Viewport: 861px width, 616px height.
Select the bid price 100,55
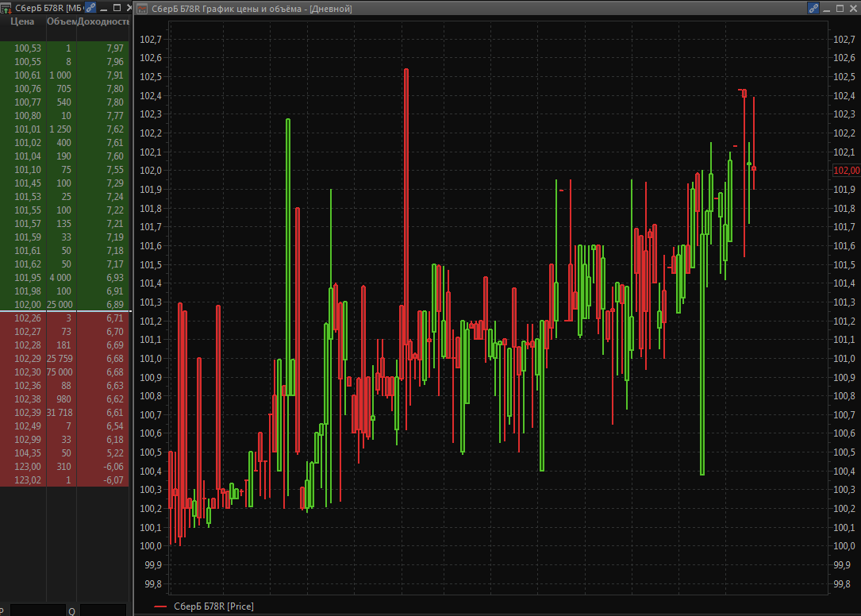[x=28, y=62]
